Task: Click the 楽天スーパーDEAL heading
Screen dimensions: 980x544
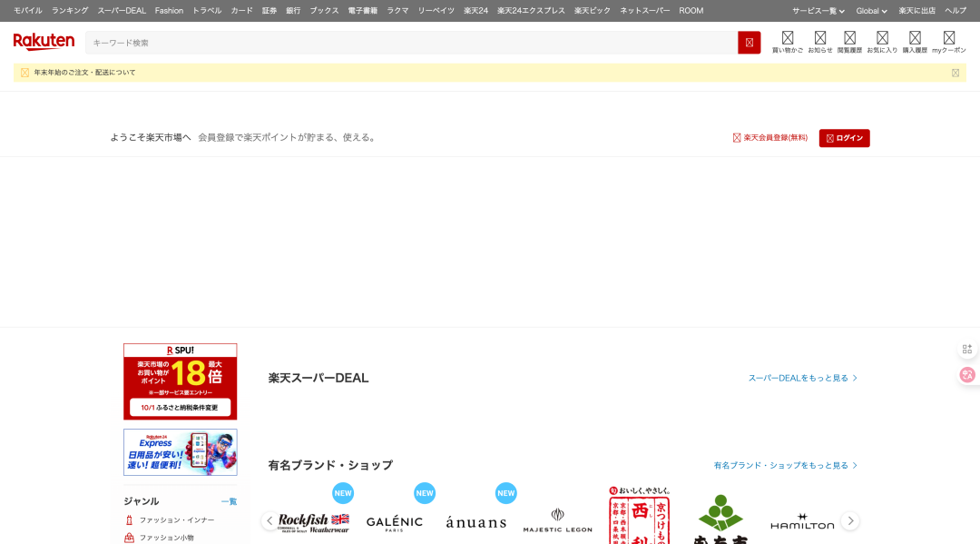Action: (x=318, y=379)
